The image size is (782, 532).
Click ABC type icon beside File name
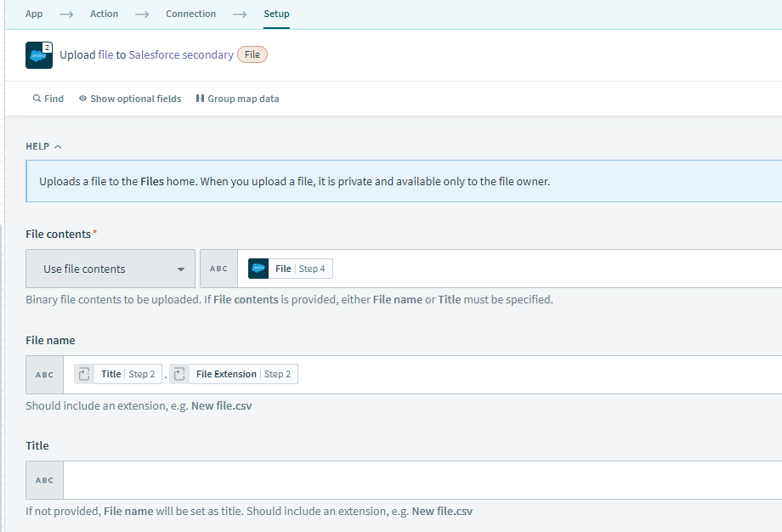[44, 375]
